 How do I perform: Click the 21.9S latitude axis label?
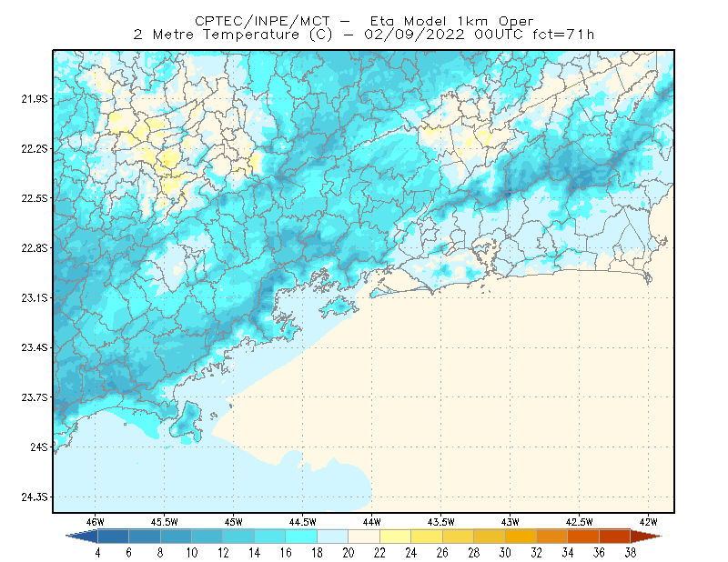[x=35, y=99]
